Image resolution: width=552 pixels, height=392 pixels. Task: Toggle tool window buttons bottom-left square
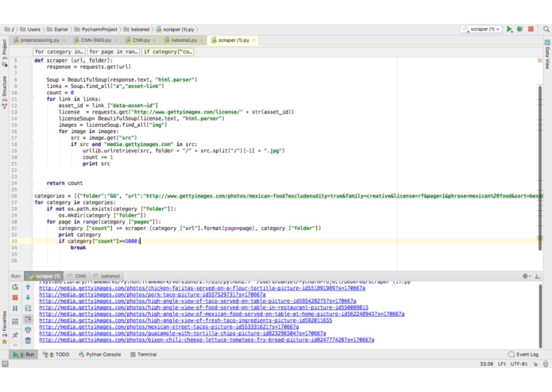tap(5, 364)
